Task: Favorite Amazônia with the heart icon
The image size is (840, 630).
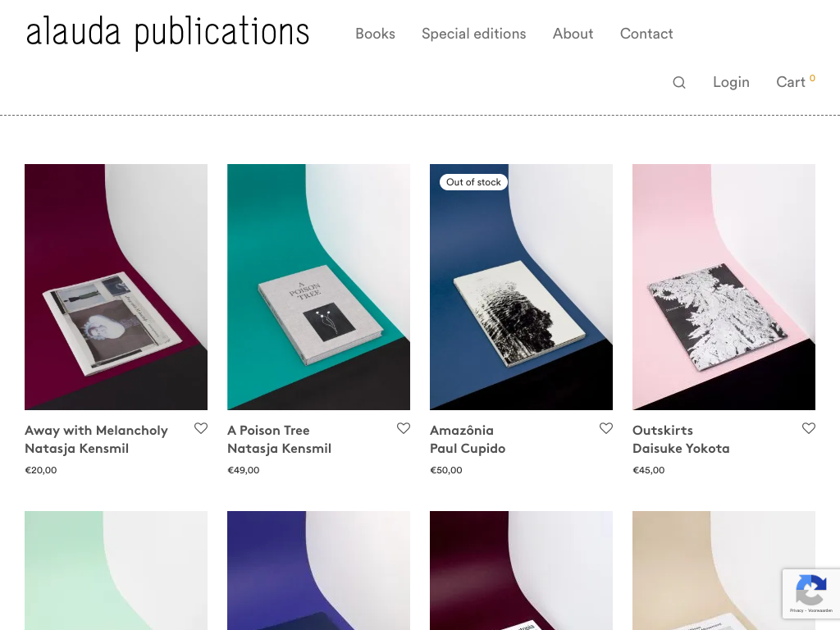Action: 606,428
